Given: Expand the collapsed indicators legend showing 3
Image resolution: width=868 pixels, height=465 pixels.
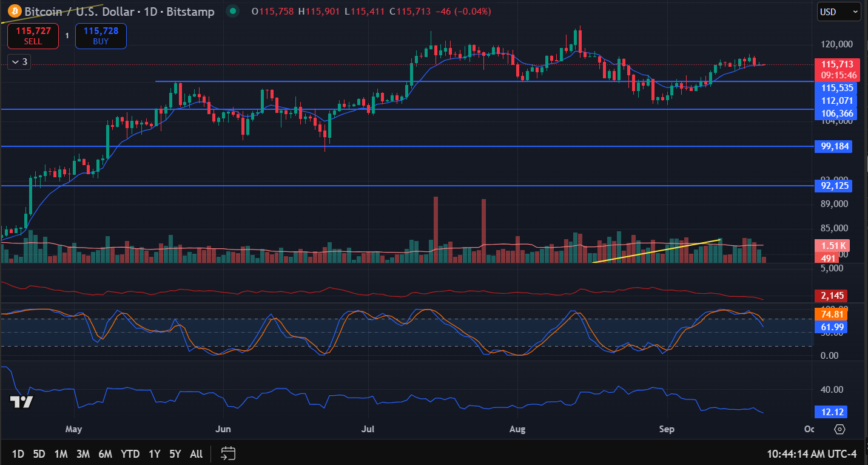Looking at the screenshot, I should [x=18, y=61].
